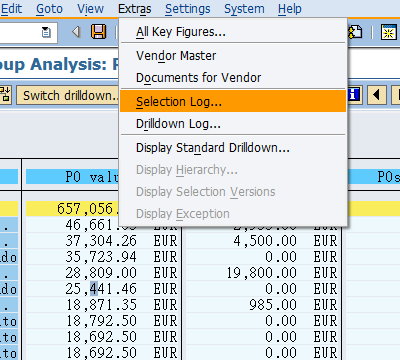The width and height of the screenshot is (400, 360).
Task: Choose the highlighted Selection Log... entry
Action: pos(233,101)
